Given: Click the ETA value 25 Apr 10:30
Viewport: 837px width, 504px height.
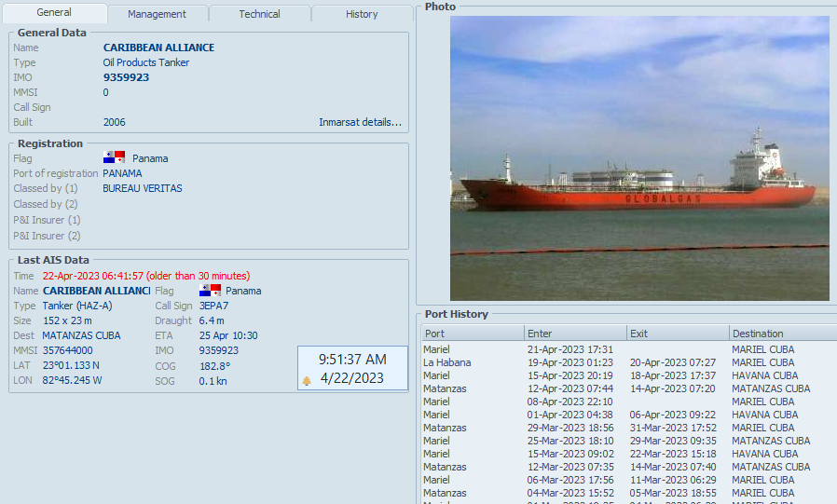Looking at the screenshot, I should click(228, 335).
